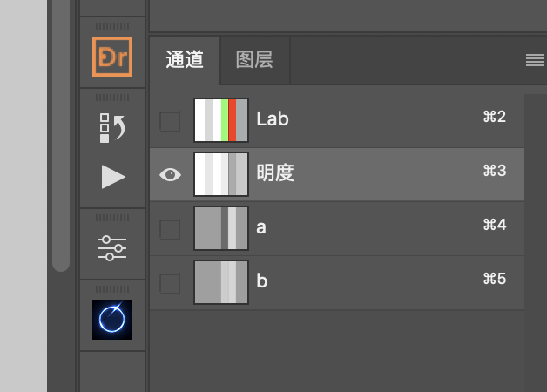Open the Dr plugin panel icon
Screen dimensions: 547x392
(112, 57)
